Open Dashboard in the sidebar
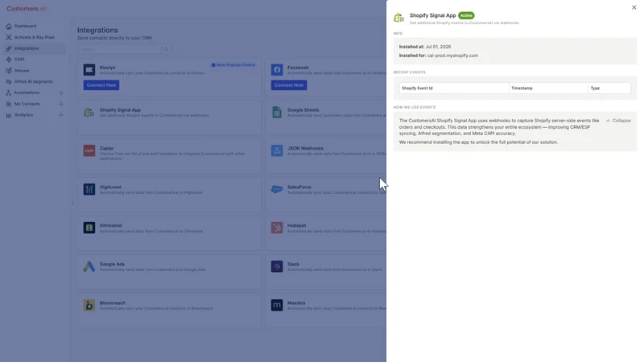This screenshot has width=644, height=362. coord(25,26)
